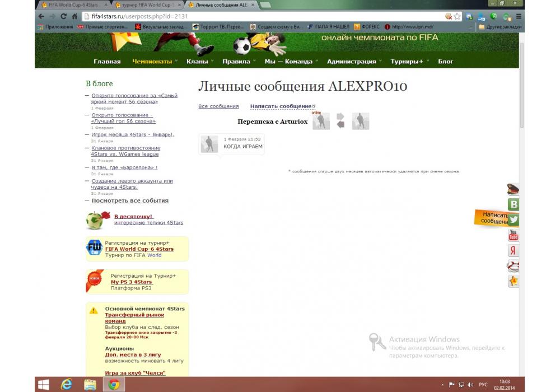
Task: Bookmark page with the star icon
Action: [458, 16]
